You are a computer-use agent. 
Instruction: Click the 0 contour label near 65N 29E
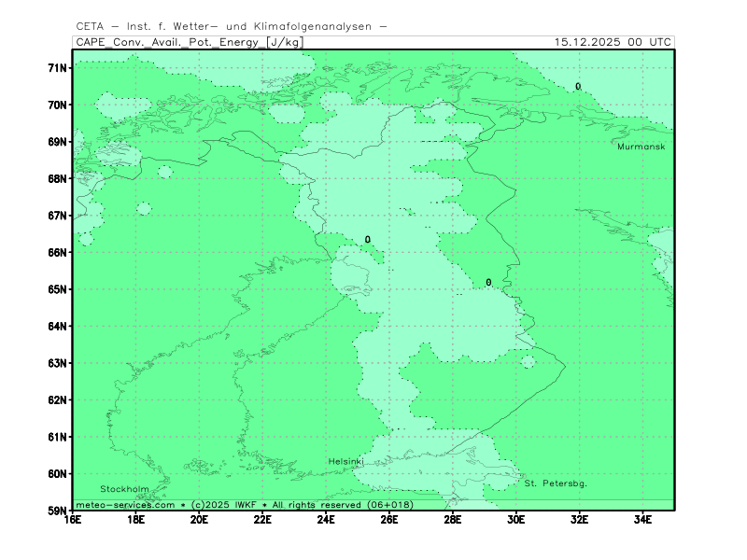tap(488, 283)
